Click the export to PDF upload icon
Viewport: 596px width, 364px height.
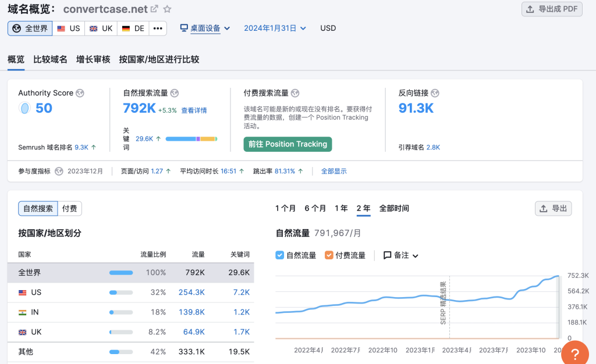pos(530,9)
